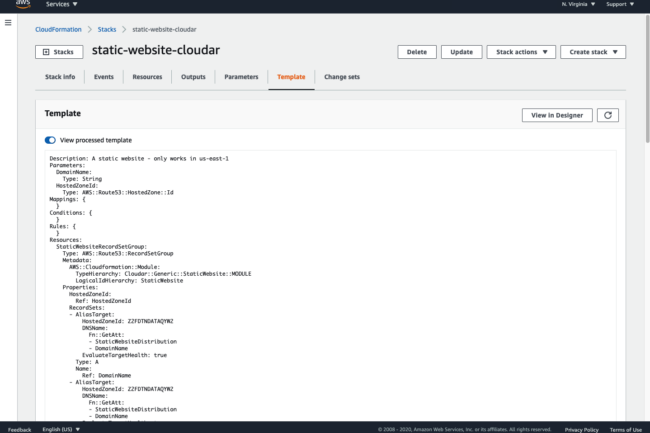Viewport: 650px width, 433px height.
Task: Toggle View processed template switch
Action: click(x=50, y=140)
